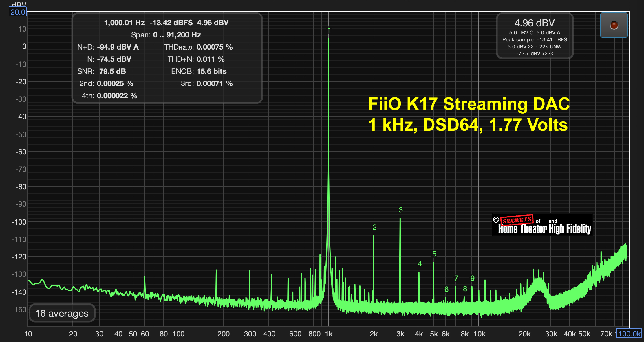Click the 4.96 dBV level readout
The image size is (644, 342).
tap(535, 23)
